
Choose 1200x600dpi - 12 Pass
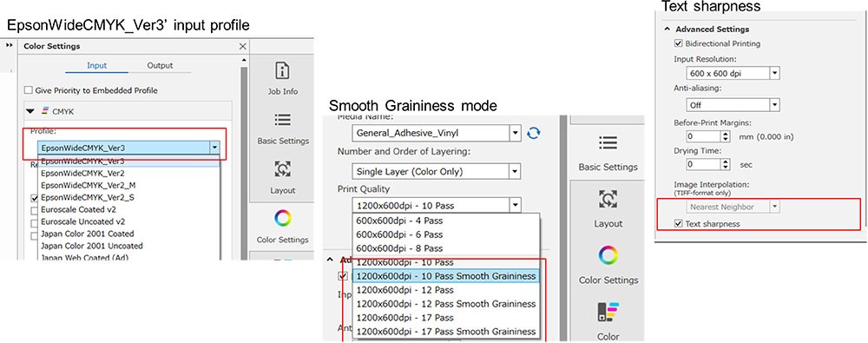[445, 290]
